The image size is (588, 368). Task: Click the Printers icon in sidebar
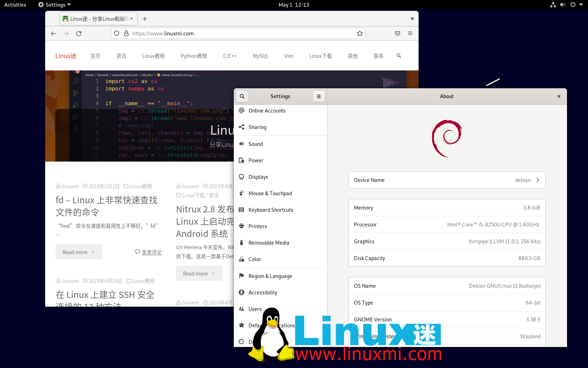coord(241,226)
